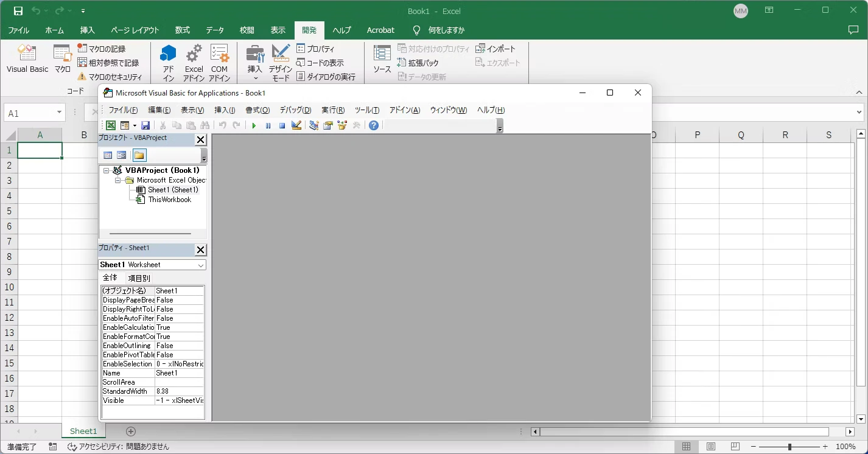The width and height of the screenshot is (868, 454).
Task: Click コードの表示 (View Code)
Action: pos(320,63)
